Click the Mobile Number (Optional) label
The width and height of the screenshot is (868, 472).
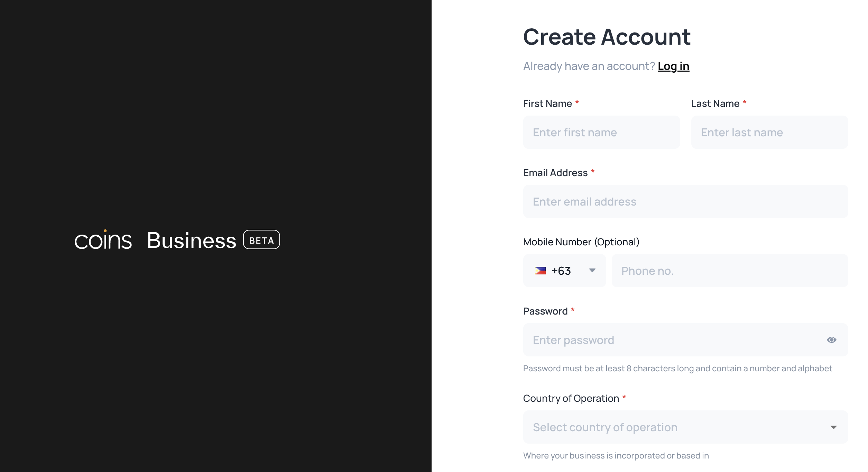pyautogui.click(x=581, y=242)
